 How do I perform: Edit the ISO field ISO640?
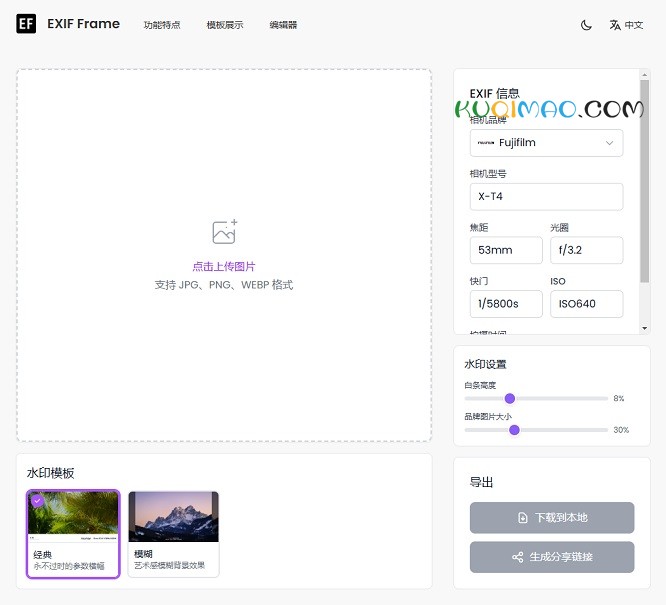tap(587, 304)
